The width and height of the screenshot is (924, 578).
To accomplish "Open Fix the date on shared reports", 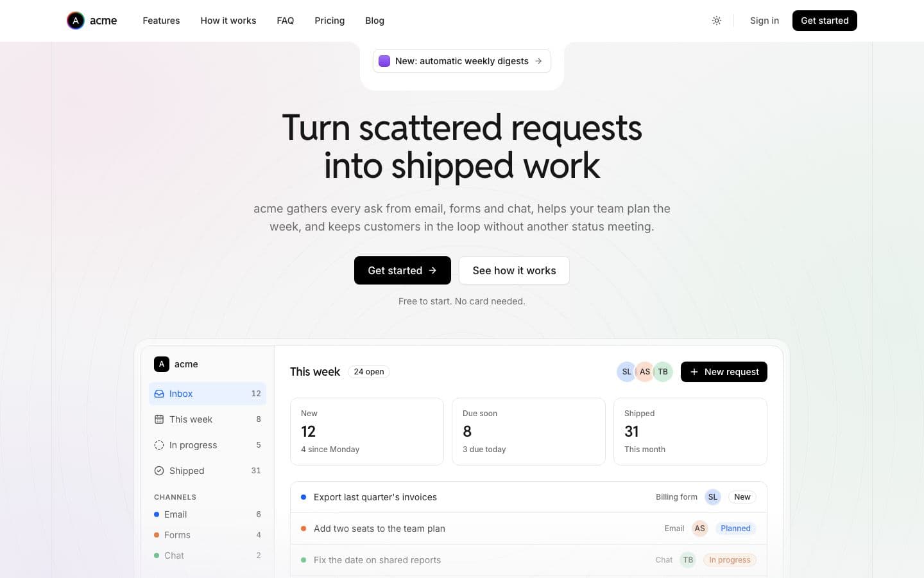I will [529, 560].
